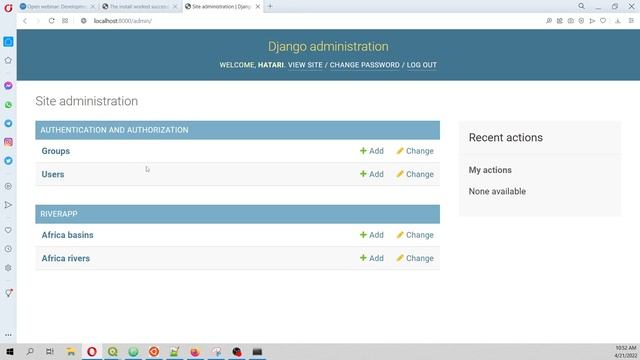Open the player icon in the sidebar

pos(8,186)
